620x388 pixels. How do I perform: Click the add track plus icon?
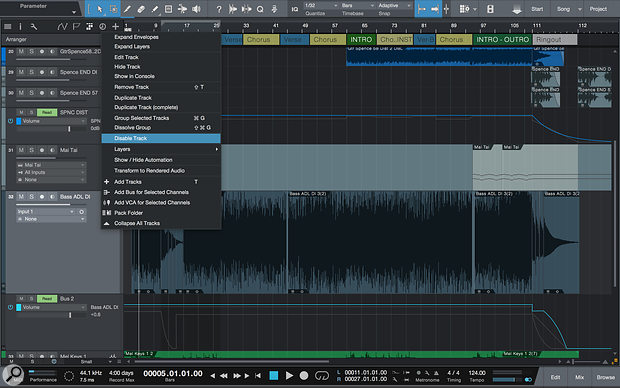pos(115,26)
